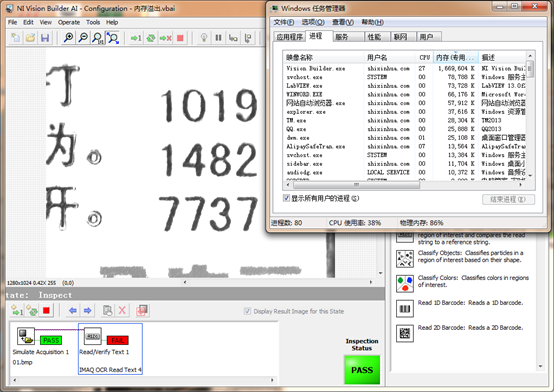Screen dimensions: 554x392
Task: Open the Help menu in Vision Builder
Action: click(x=112, y=22)
